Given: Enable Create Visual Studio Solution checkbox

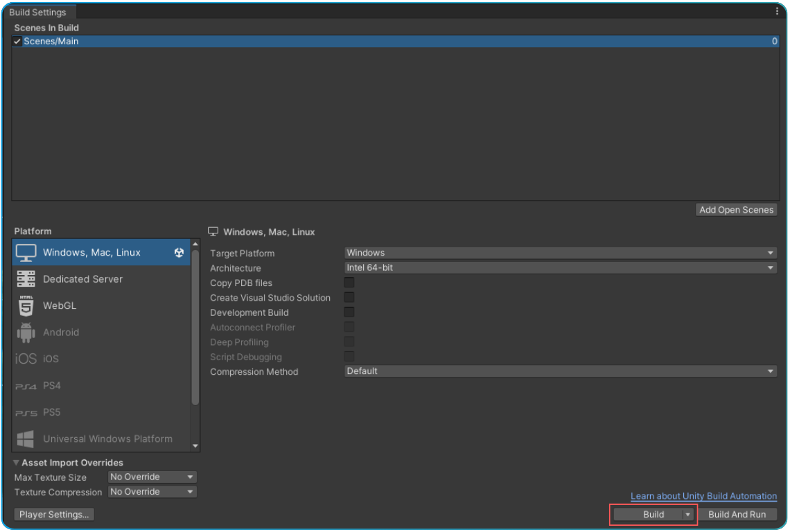Looking at the screenshot, I should coord(349,297).
